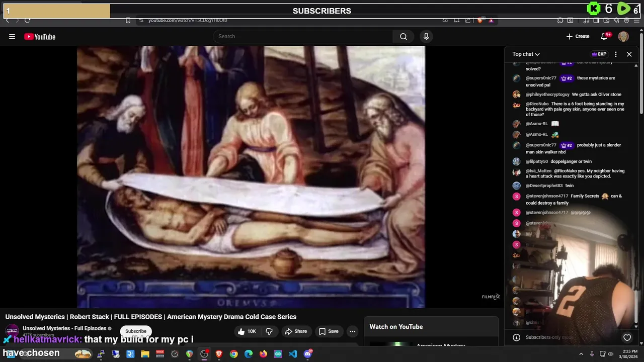Open the Unsolved Mysteries - Full Episodes channel
The width and height of the screenshot is (644, 362).
pyautogui.click(x=64, y=328)
